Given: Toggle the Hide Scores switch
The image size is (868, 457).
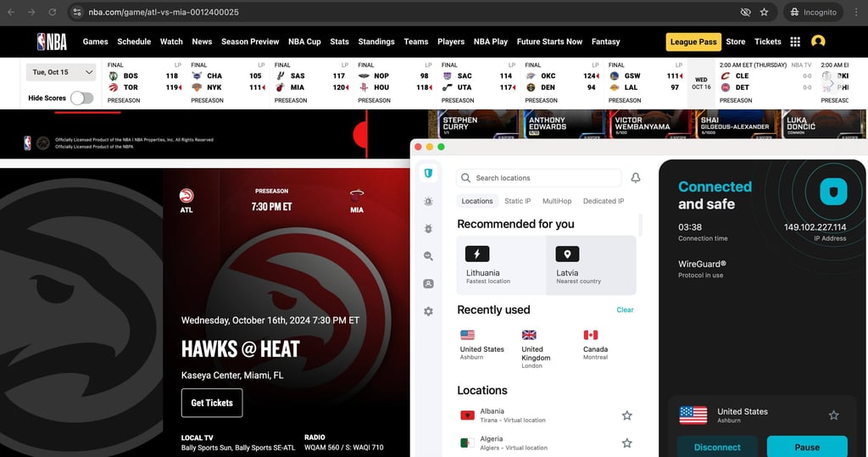Looking at the screenshot, I should coord(81,98).
